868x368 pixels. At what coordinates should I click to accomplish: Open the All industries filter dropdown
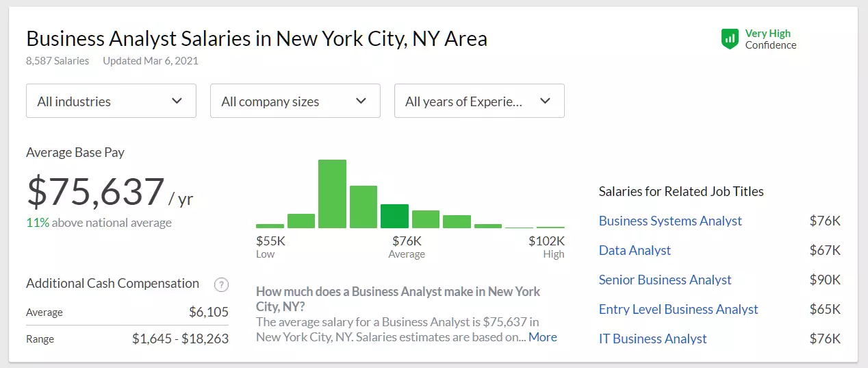(111, 101)
